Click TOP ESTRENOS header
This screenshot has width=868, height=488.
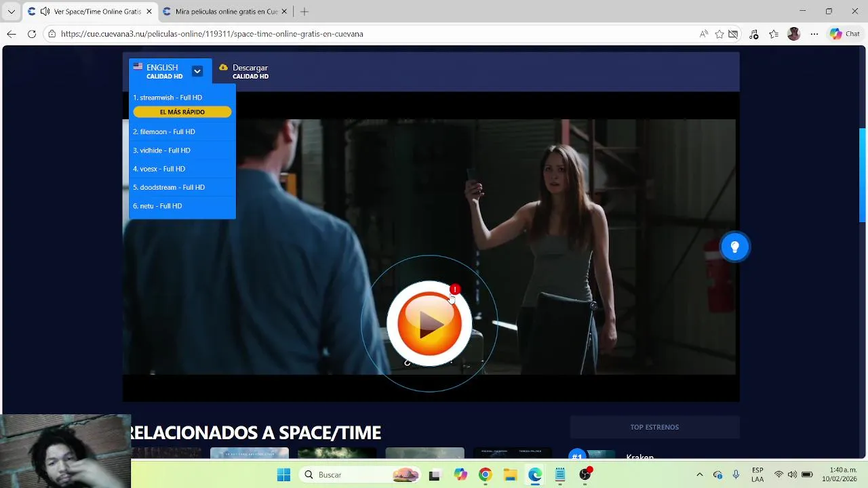click(x=654, y=427)
